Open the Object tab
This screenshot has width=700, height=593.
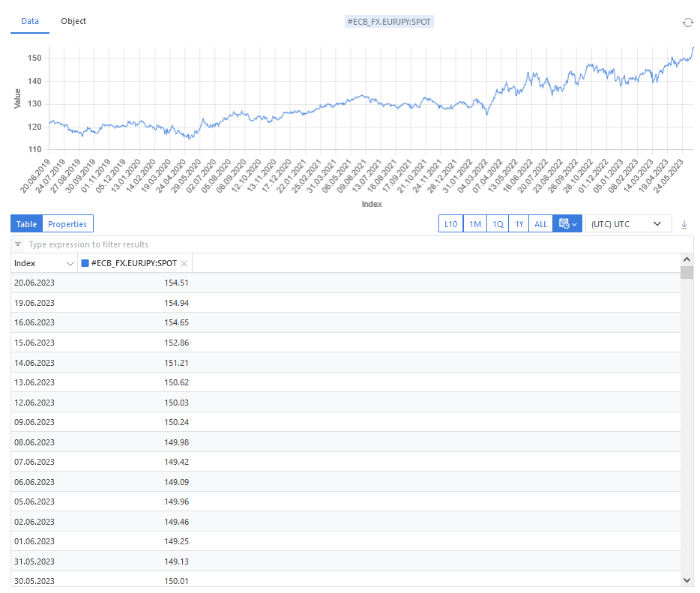[x=73, y=21]
